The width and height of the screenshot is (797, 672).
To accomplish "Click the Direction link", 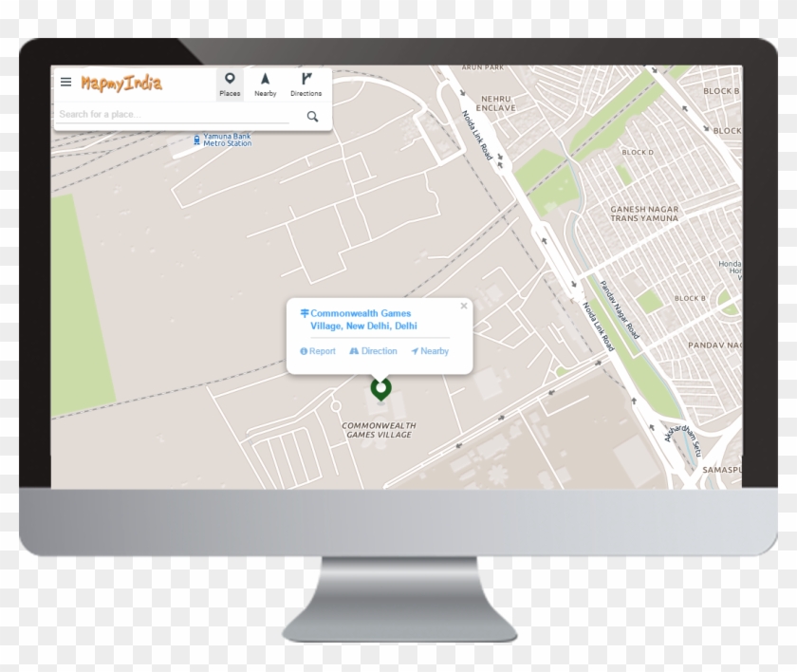I will point(379,351).
